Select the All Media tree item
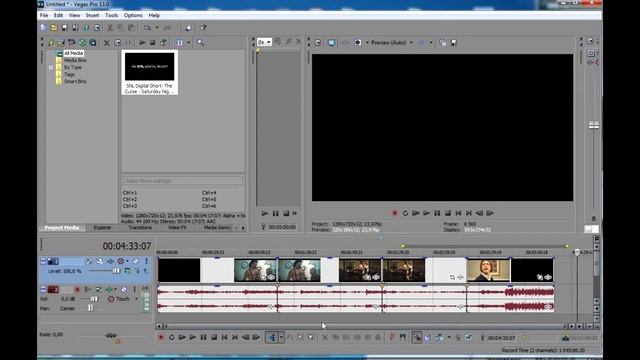Image resolution: width=640 pixels, height=360 pixels. [73, 53]
